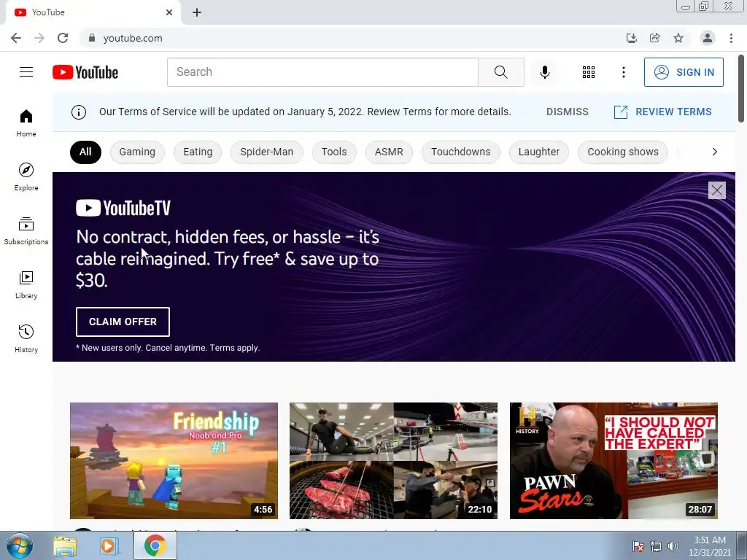
Task: Open a new browser tab
Action: click(x=197, y=12)
